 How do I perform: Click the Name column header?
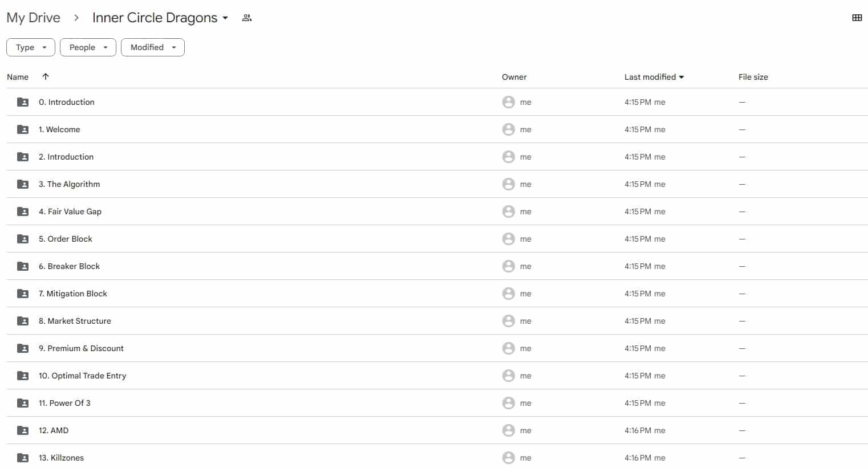point(18,77)
